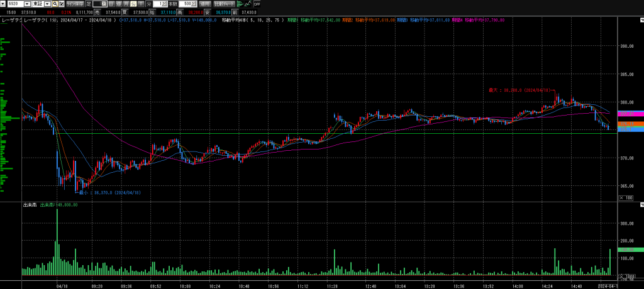Select the T tick timeframe button
This screenshot has height=289, width=644.
point(140,4)
